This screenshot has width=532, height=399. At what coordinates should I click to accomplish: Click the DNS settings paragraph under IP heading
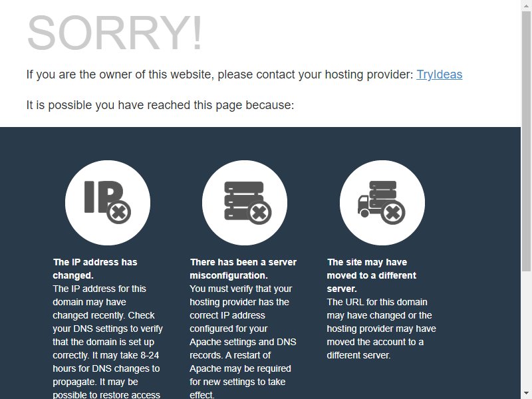(108, 342)
